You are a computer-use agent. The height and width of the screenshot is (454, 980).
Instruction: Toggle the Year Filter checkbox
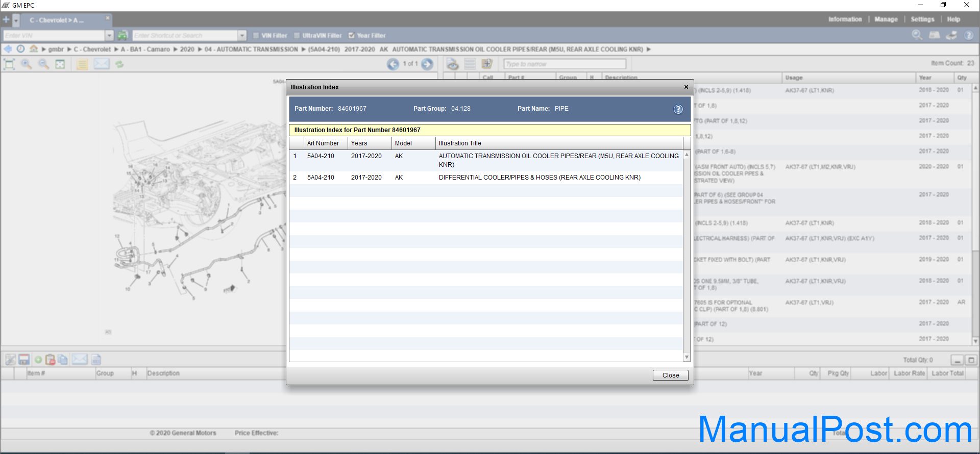click(351, 36)
